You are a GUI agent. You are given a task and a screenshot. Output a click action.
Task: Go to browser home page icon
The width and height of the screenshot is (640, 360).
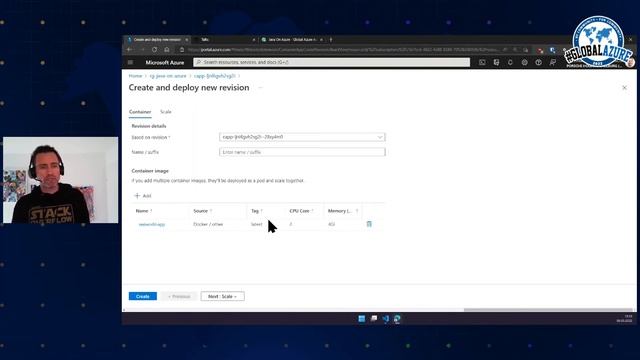coord(167,49)
